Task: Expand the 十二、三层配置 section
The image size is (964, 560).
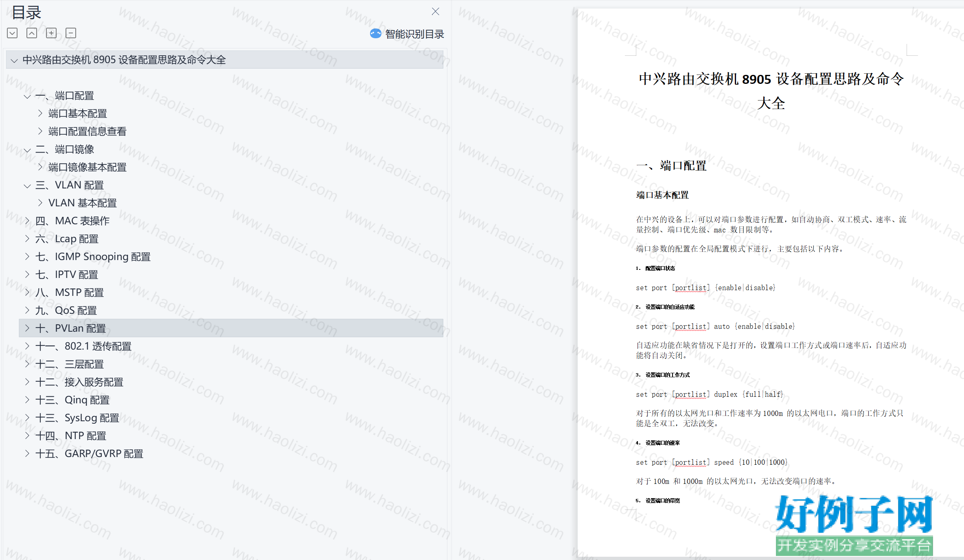Action: point(27,364)
